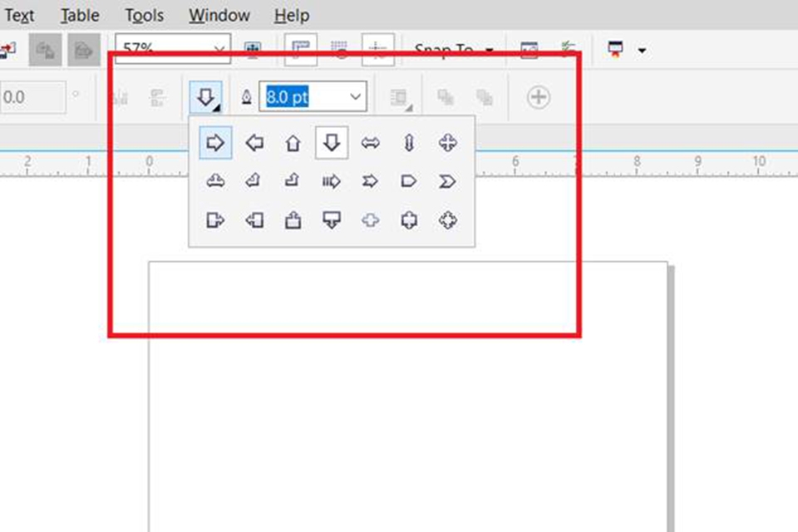Expand the outline width dropdown
The image size is (798, 532).
355,96
